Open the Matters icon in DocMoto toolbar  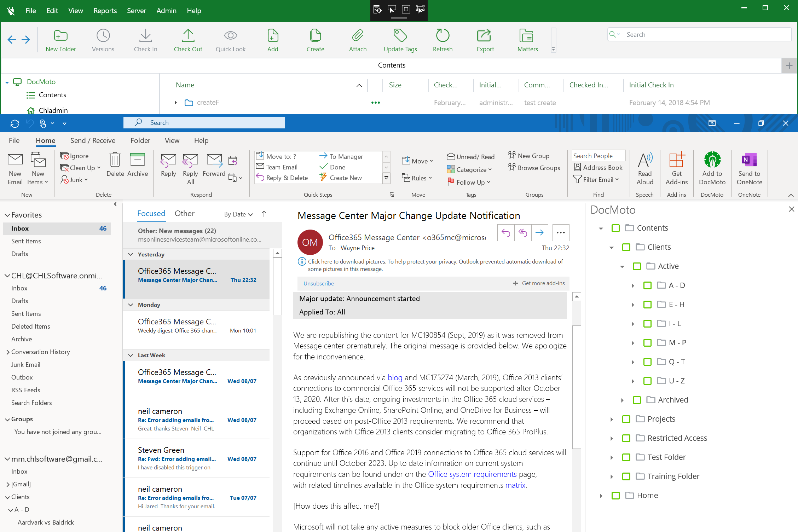tap(527, 36)
